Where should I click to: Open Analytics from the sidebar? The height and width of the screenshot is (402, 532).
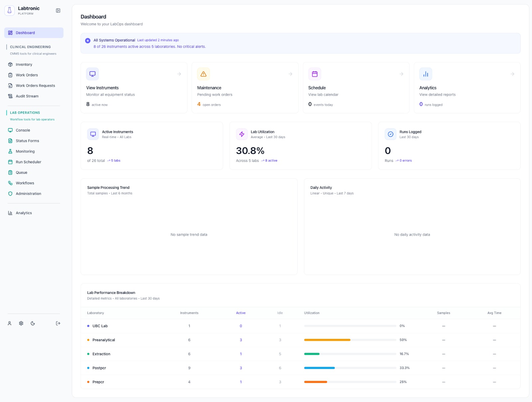tap(24, 213)
